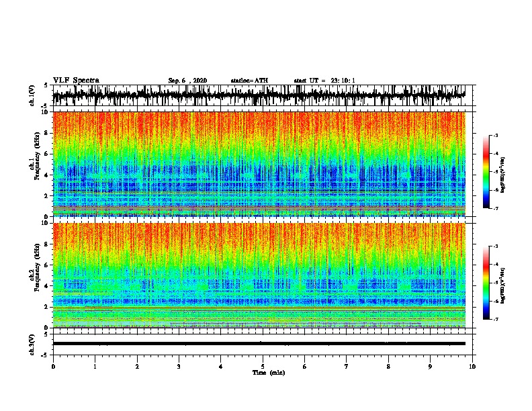Click the date 'Sep. 6, 2020'
The image size is (532, 411).
click(x=187, y=81)
